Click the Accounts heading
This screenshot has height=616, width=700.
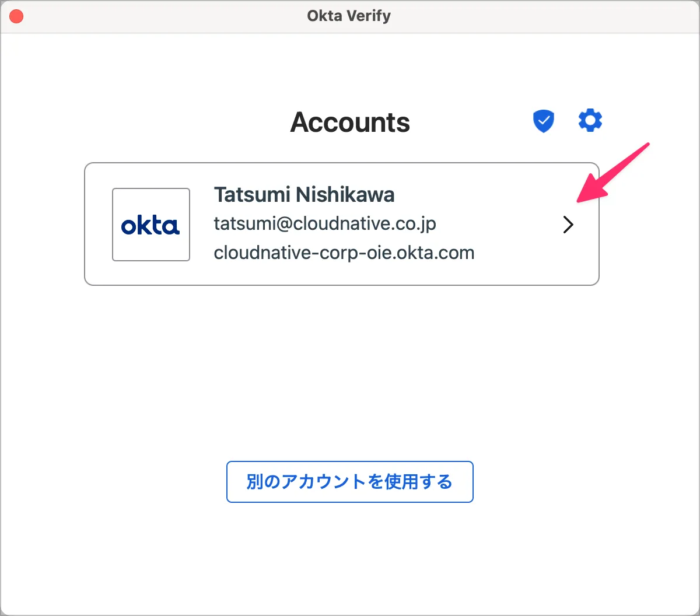[x=350, y=123]
